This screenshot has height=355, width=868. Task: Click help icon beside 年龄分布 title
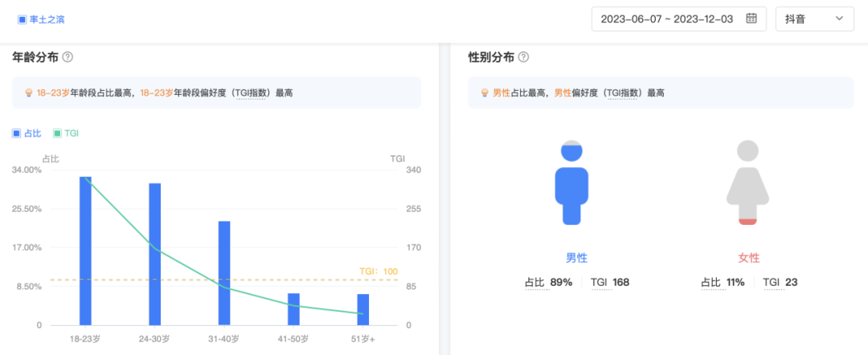point(68,57)
